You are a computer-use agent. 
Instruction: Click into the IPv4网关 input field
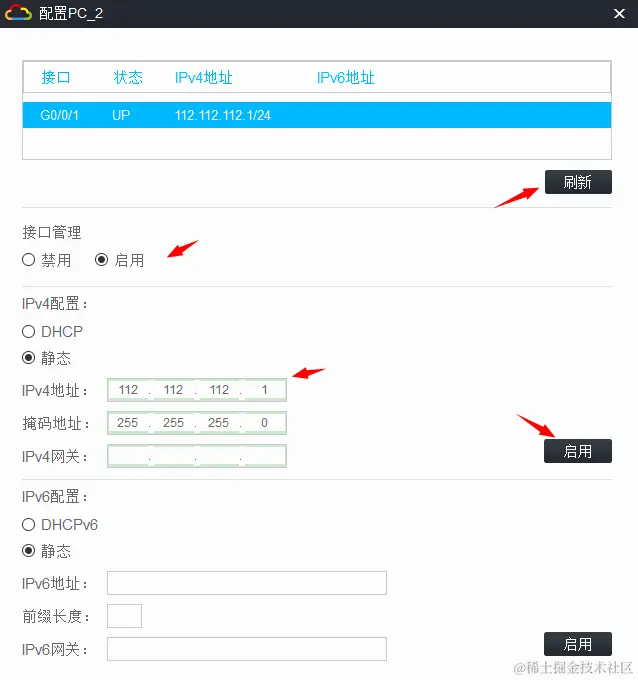coord(197,456)
